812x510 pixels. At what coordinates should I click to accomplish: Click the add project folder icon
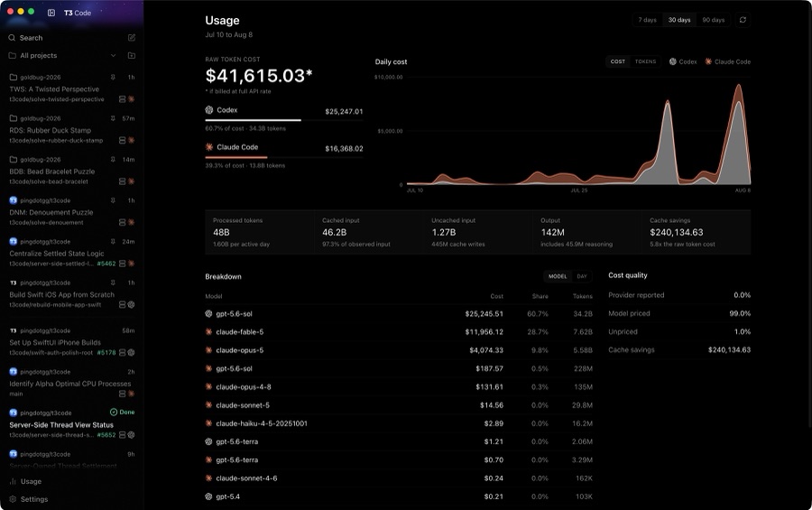[x=132, y=55]
